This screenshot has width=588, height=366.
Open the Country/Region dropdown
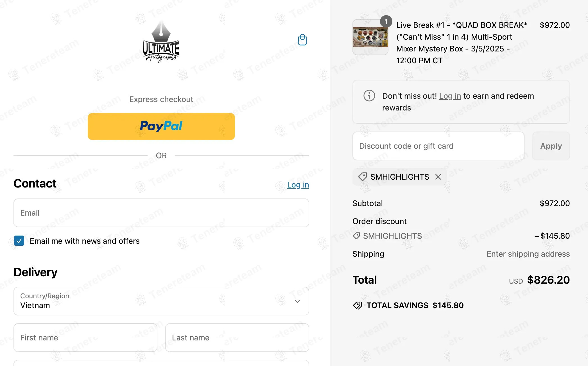pyautogui.click(x=161, y=301)
